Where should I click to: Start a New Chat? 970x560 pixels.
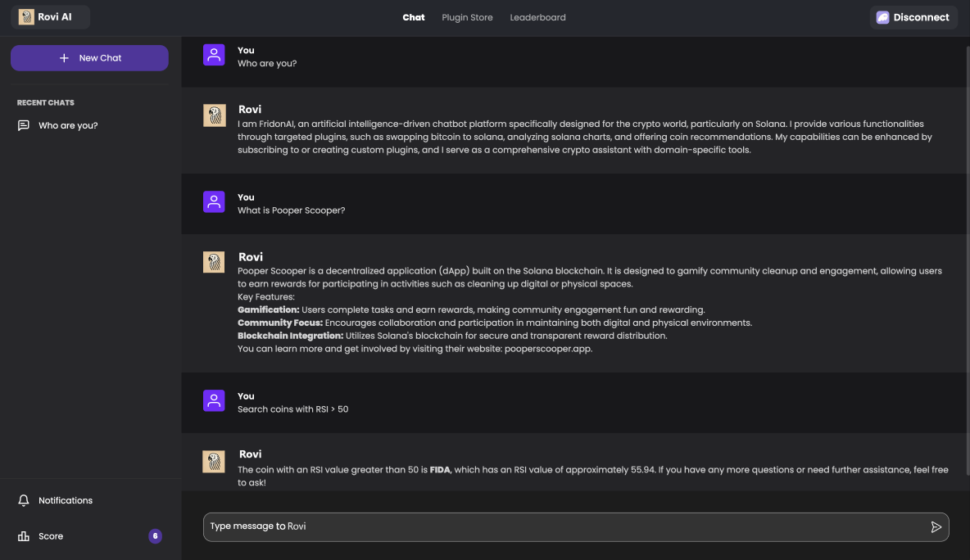pyautogui.click(x=89, y=58)
